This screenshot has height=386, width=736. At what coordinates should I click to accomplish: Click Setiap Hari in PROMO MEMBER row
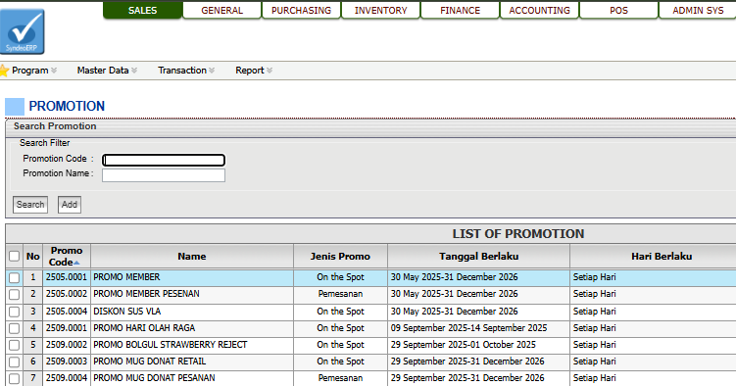[x=594, y=277]
